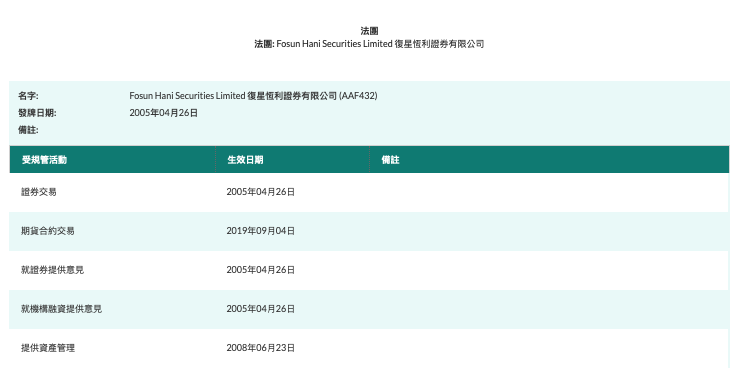Viewport: 756px width, 379px height.
Task: Click the subtitle 法團: Fosun Hani Securities Limited
Action: coord(369,44)
